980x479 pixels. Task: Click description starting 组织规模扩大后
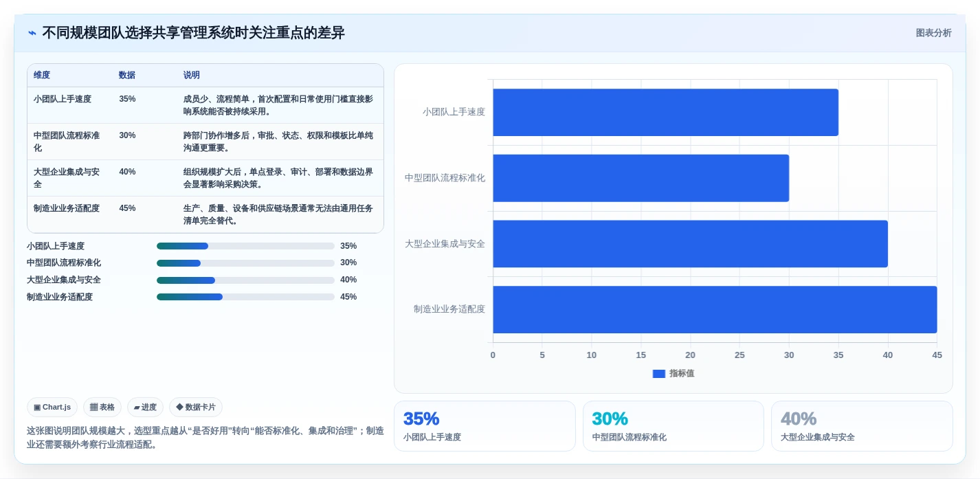[x=278, y=178]
